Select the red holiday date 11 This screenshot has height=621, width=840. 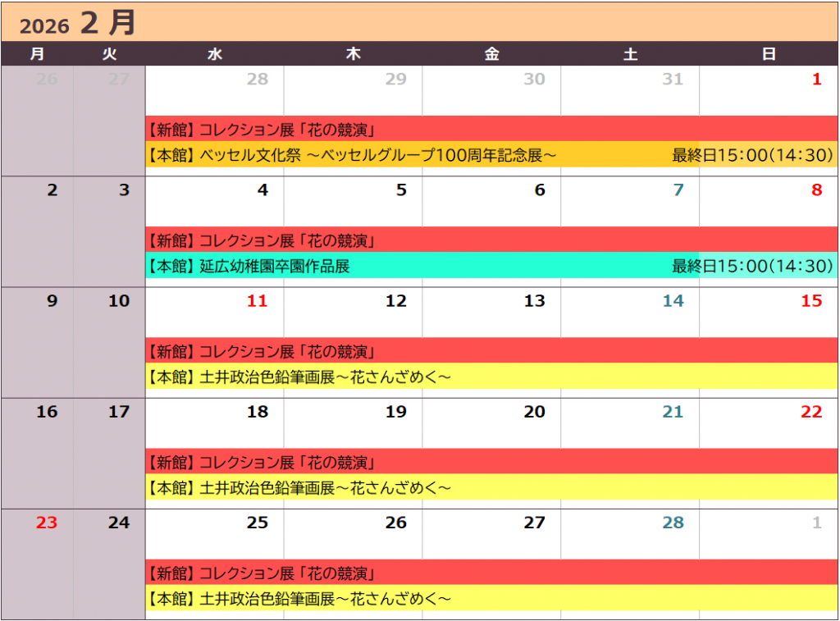click(258, 301)
